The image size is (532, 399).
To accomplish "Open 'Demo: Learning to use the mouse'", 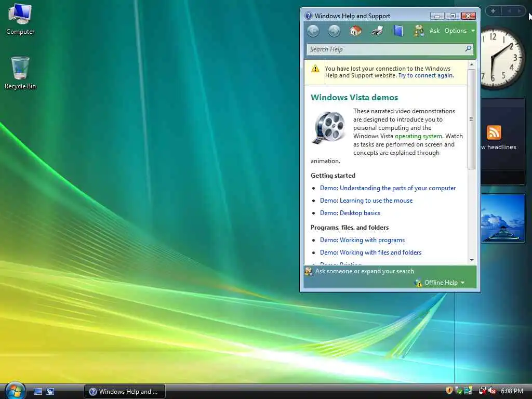I will pyautogui.click(x=366, y=201).
